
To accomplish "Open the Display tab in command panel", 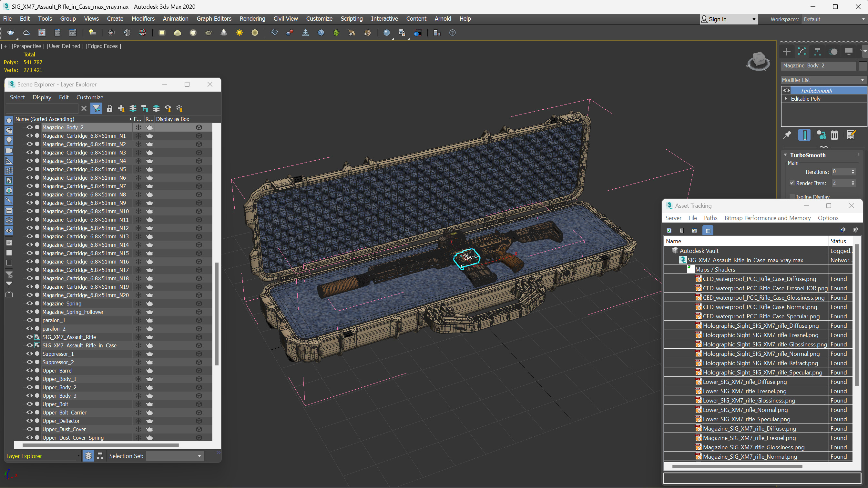I will click(848, 52).
